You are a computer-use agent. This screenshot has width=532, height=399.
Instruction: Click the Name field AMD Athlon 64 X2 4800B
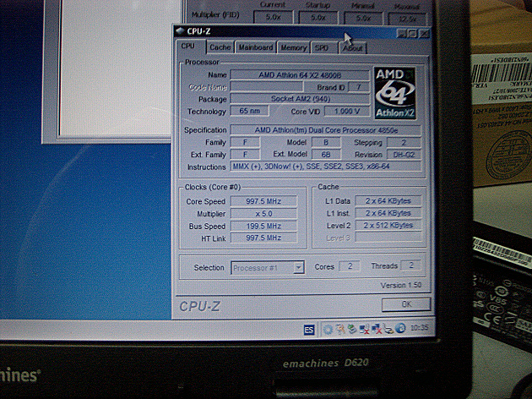point(300,75)
